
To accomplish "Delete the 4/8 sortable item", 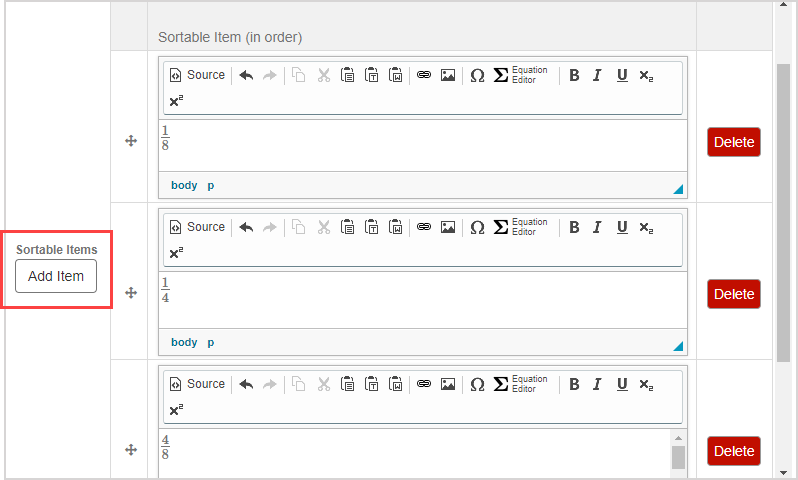I will [x=733, y=451].
